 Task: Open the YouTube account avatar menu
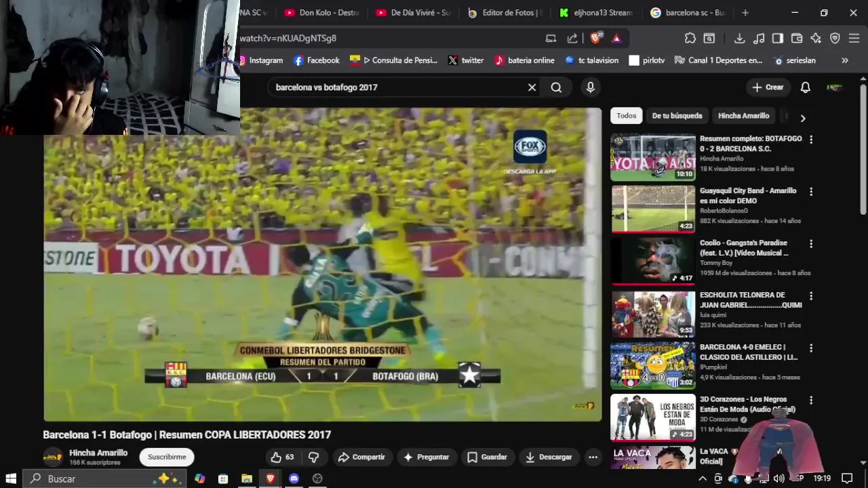(x=835, y=87)
